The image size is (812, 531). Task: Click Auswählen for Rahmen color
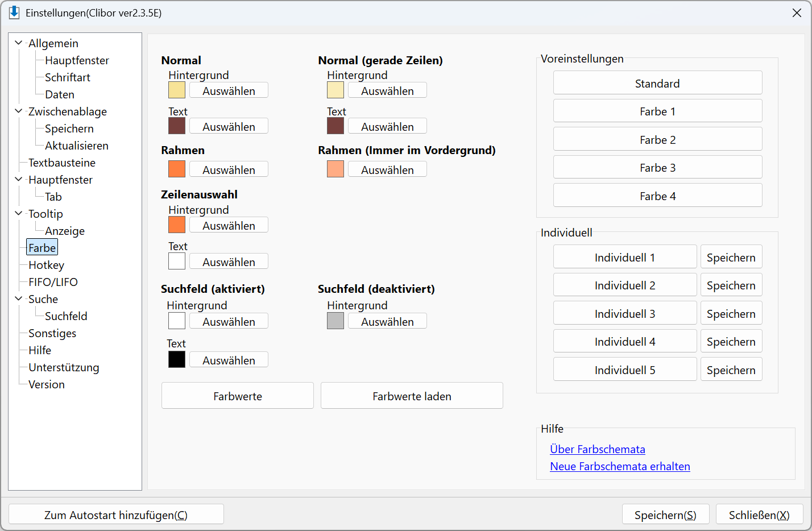click(229, 169)
